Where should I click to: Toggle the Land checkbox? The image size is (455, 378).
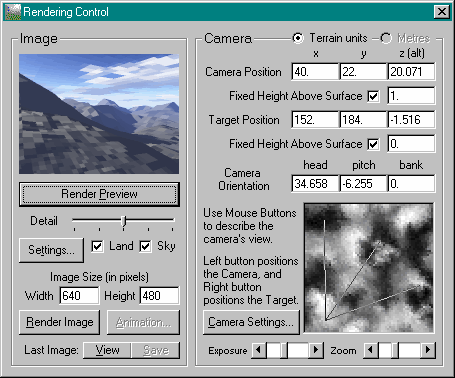[x=97, y=247]
